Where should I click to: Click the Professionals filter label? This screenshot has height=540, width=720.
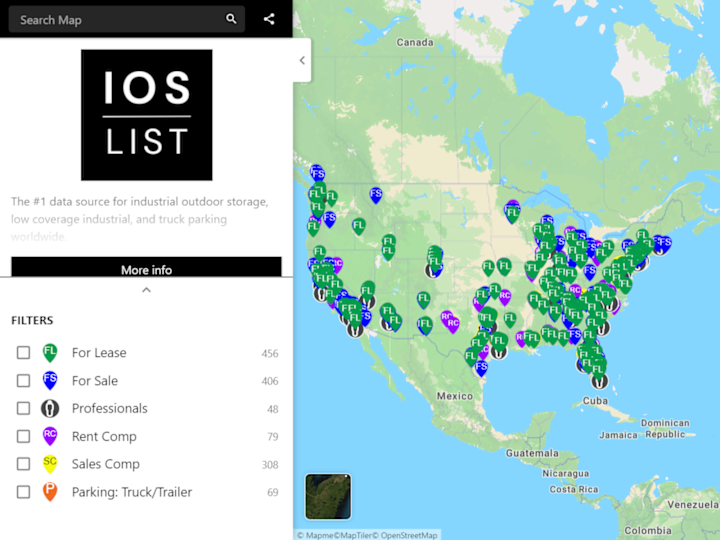pos(110,408)
